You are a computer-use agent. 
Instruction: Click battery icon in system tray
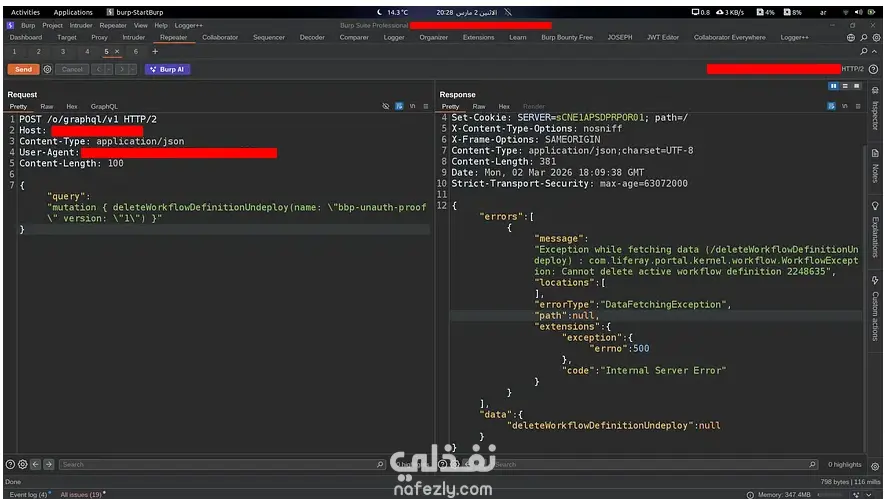(871, 12)
